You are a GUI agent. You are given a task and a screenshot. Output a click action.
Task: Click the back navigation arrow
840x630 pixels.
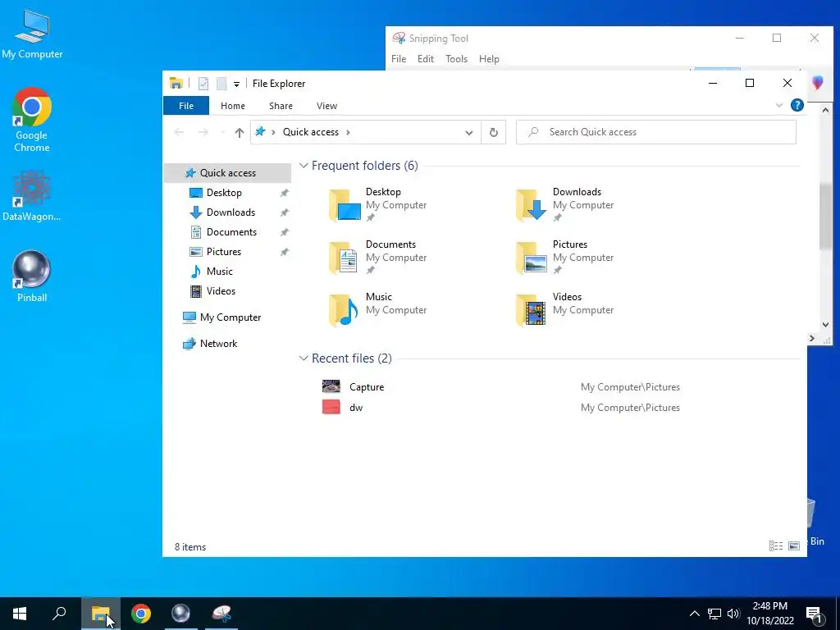(179, 132)
